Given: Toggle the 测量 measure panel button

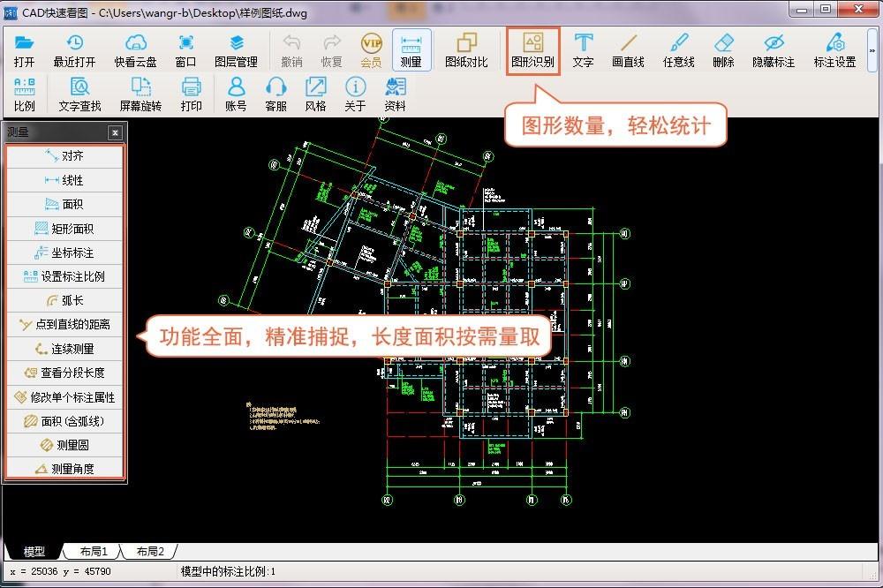Looking at the screenshot, I should coord(411,50).
